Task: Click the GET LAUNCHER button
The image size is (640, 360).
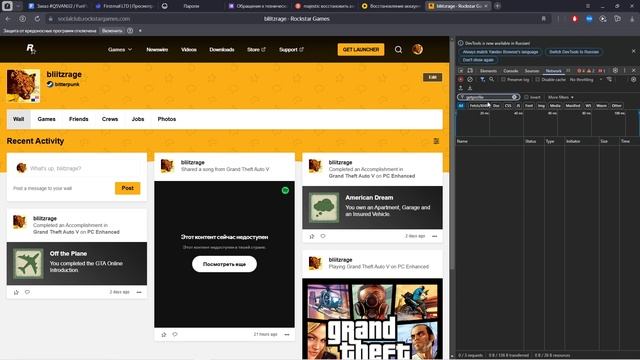Action: tap(361, 49)
